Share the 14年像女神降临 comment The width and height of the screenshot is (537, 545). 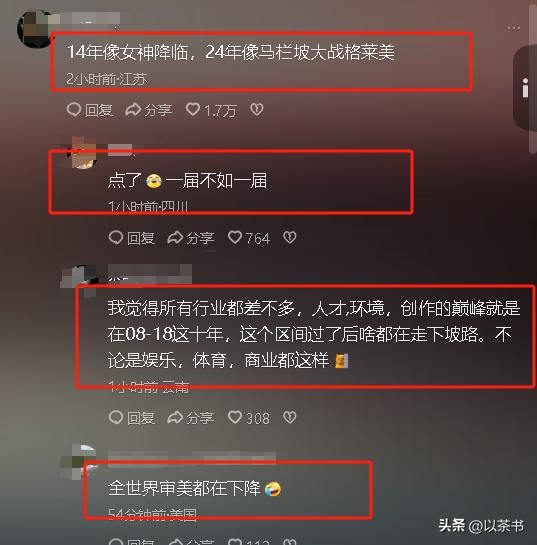click(149, 110)
